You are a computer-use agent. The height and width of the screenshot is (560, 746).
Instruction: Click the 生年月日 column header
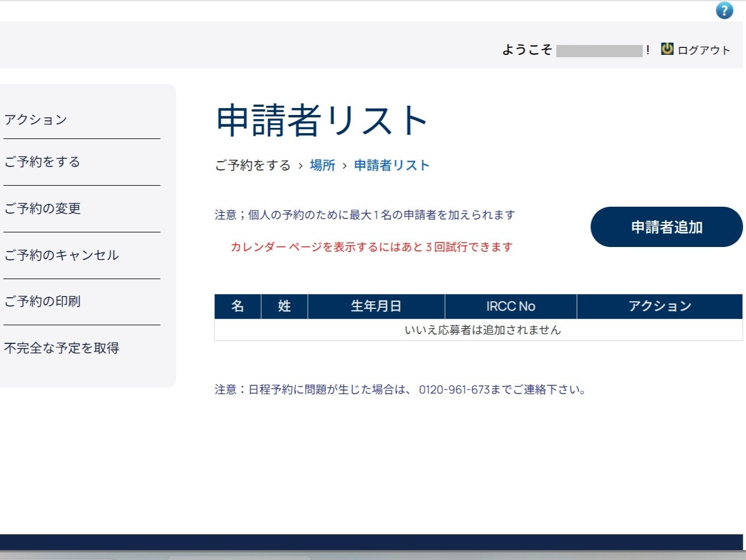click(376, 307)
